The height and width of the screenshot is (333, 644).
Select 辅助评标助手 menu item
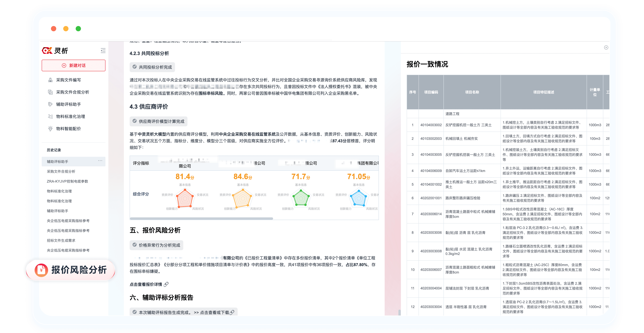(69, 104)
